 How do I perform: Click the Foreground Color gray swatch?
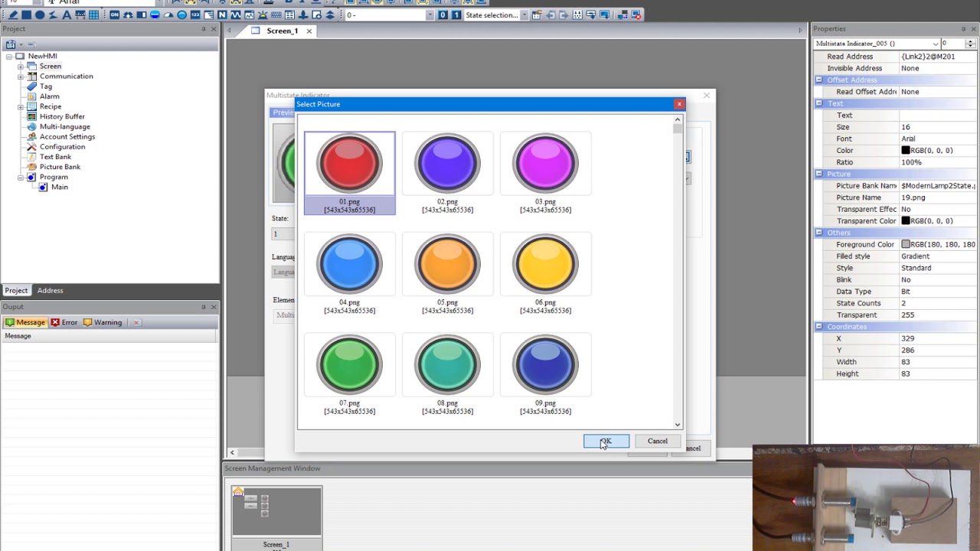pyautogui.click(x=906, y=245)
